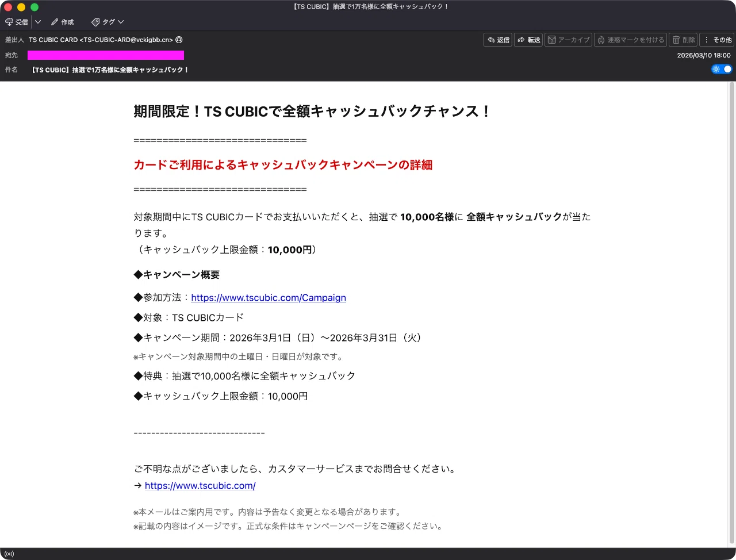Click the 件名 label
Image resolution: width=736 pixels, height=560 pixels.
(x=11, y=70)
